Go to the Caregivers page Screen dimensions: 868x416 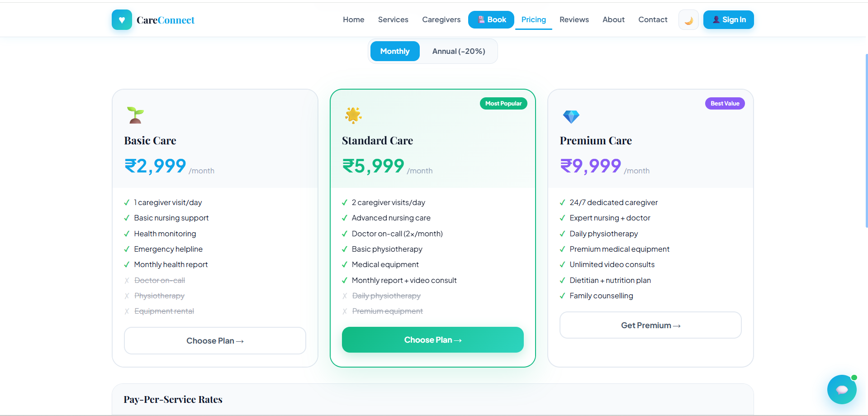click(441, 19)
